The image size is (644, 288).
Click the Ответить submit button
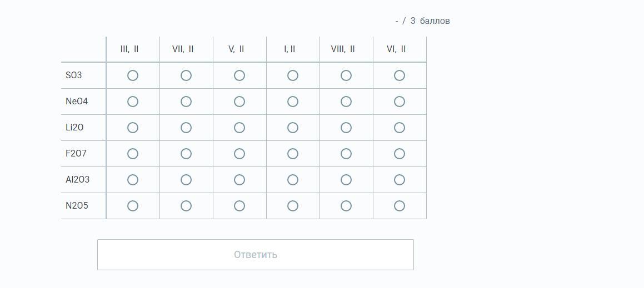click(256, 255)
